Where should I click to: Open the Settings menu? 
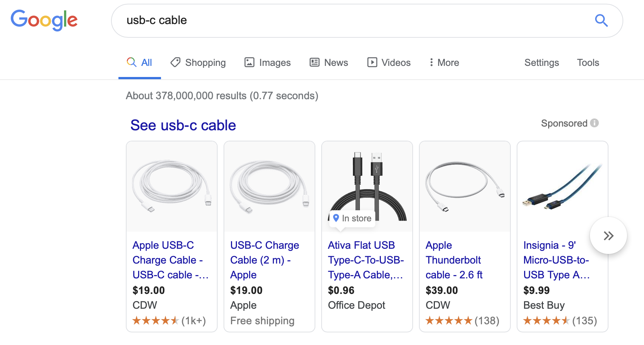(541, 62)
